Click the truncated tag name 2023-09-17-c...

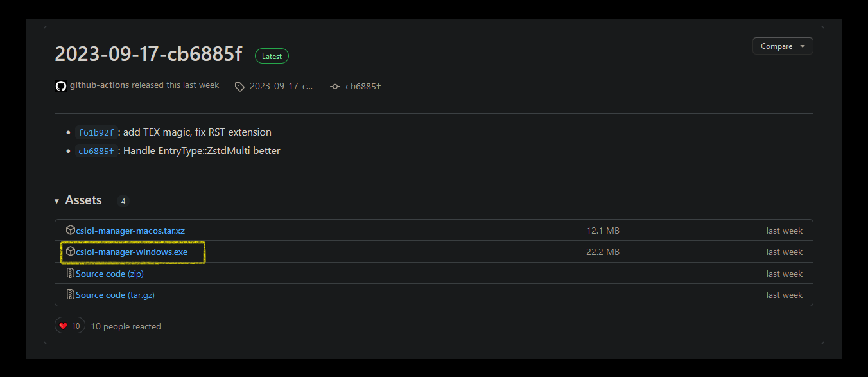coord(280,86)
